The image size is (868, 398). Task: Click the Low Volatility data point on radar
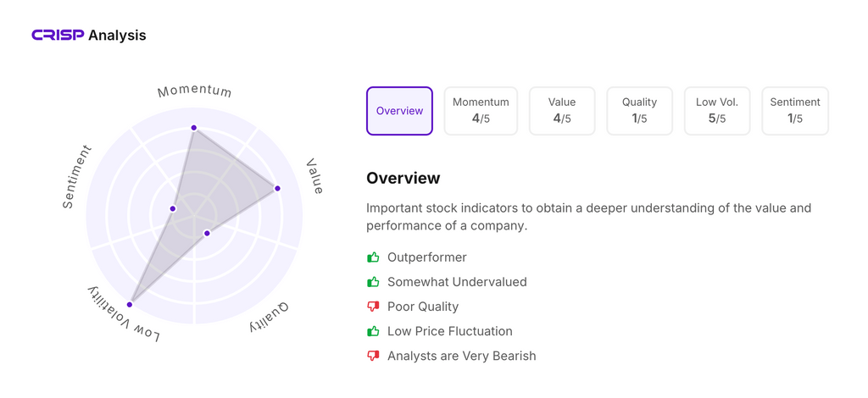click(130, 305)
